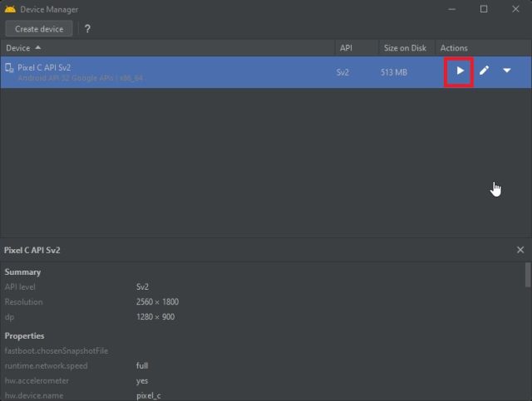This screenshot has width=532, height=401.
Task: Click the 513 MB size cell
Action: [393, 72]
